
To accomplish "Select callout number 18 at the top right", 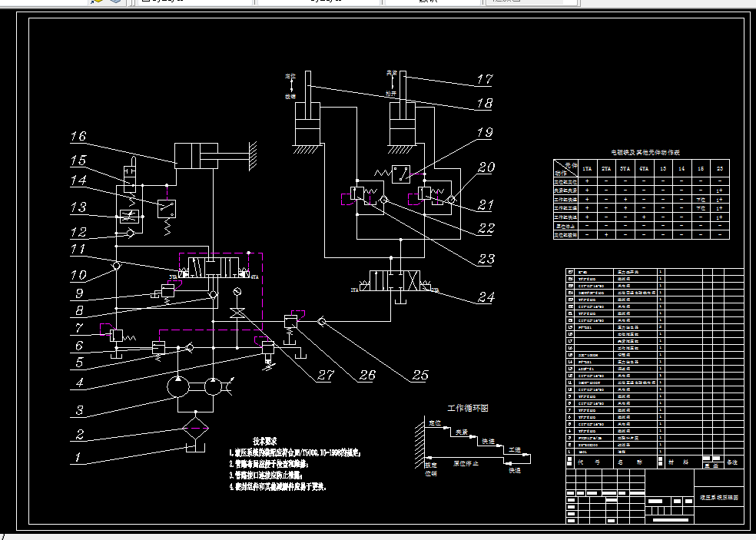I will pos(485,103).
